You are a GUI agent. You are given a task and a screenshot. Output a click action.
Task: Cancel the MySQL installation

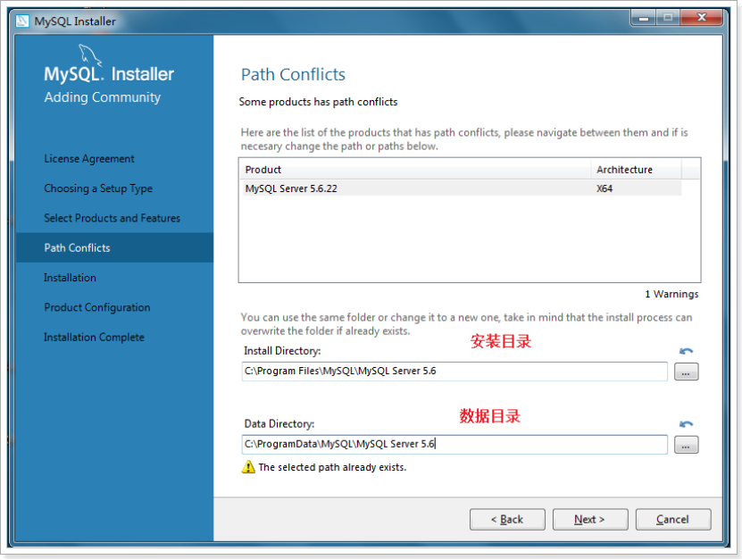coord(673,519)
